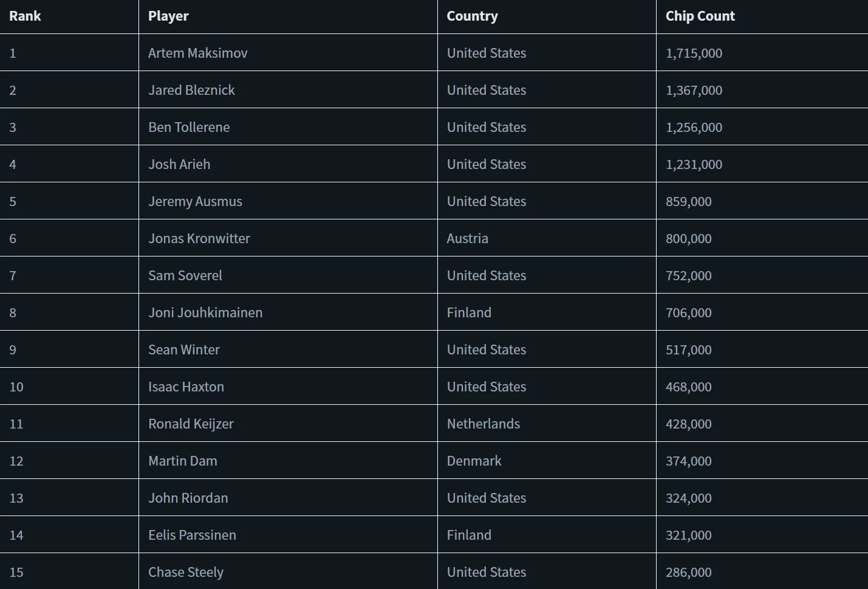The height and width of the screenshot is (589, 868).
Task: Click the Denmark country cell
Action: pos(474,461)
